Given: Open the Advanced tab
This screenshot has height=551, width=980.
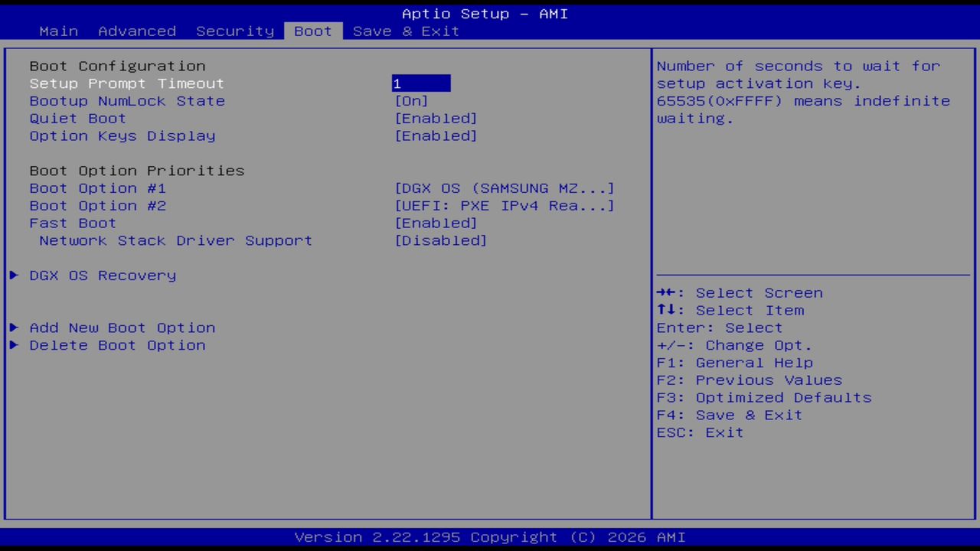Looking at the screenshot, I should tap(137, 31).
